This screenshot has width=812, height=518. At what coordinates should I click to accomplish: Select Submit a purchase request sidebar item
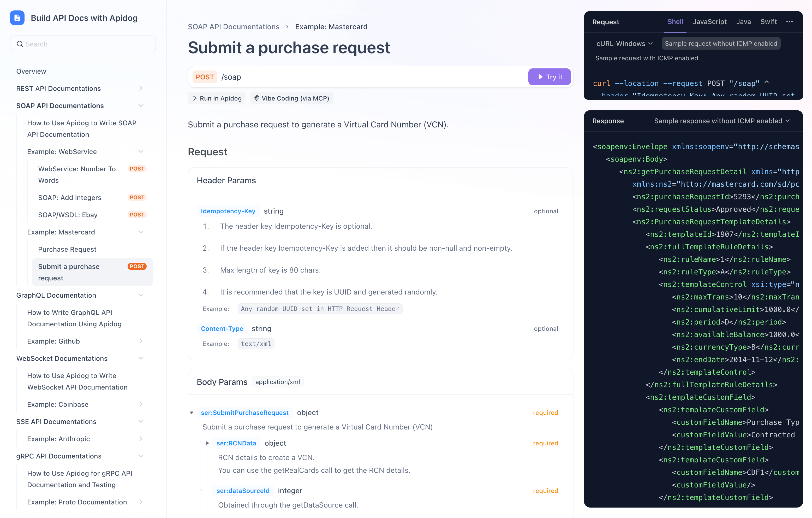tap(92, 272)
